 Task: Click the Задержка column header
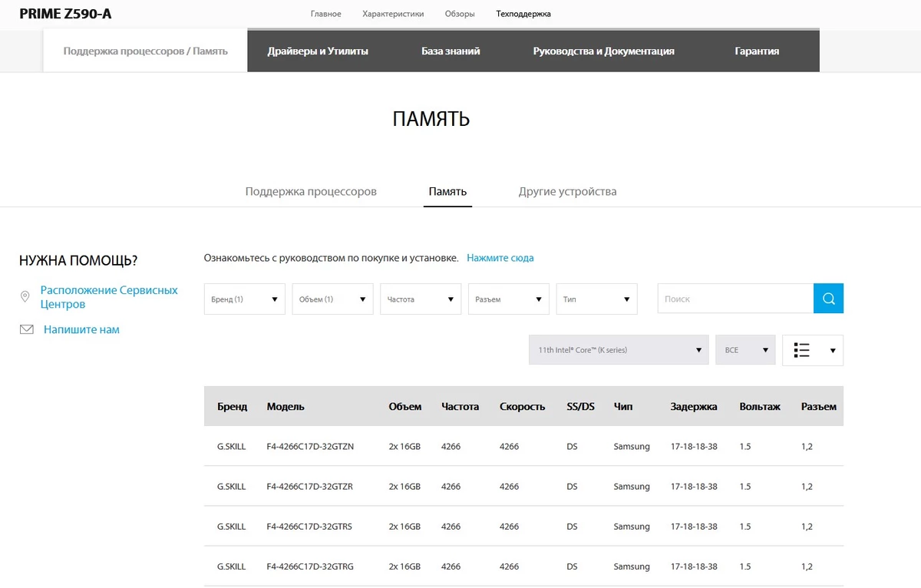point(694,406)
